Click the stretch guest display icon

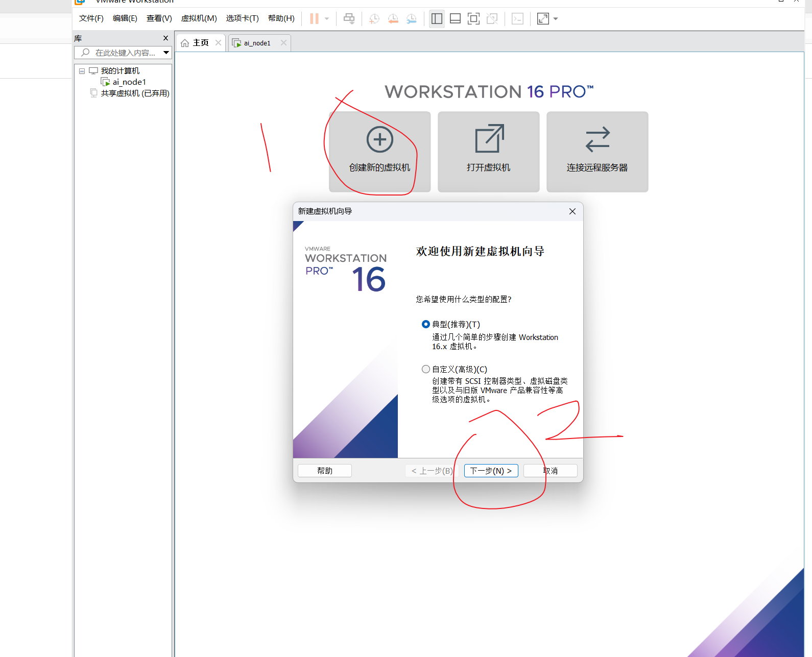point(543,19)
